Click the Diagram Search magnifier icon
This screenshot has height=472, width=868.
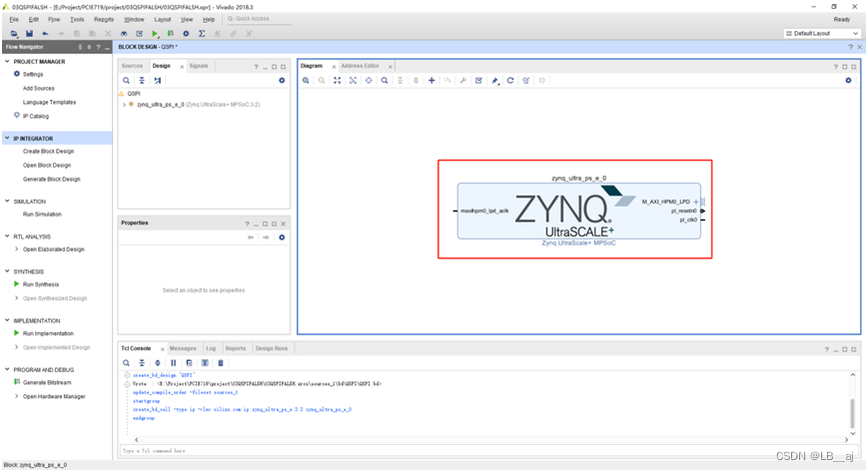(385, 80)
